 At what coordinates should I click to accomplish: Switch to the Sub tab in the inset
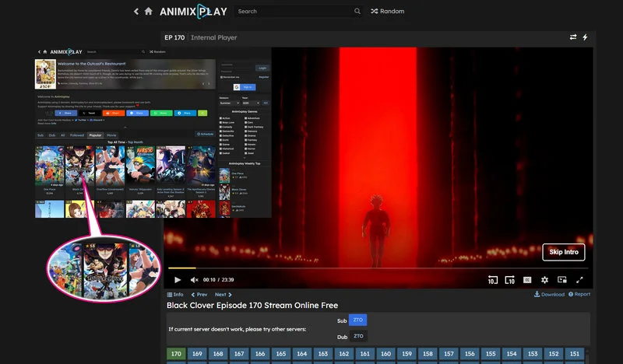(x=40, y=135)
